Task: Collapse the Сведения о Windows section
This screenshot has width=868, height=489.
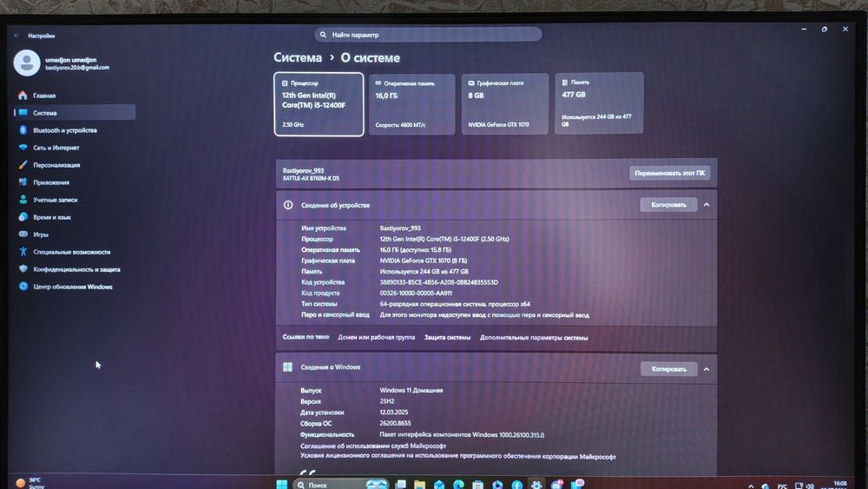Action: point(707,369)
